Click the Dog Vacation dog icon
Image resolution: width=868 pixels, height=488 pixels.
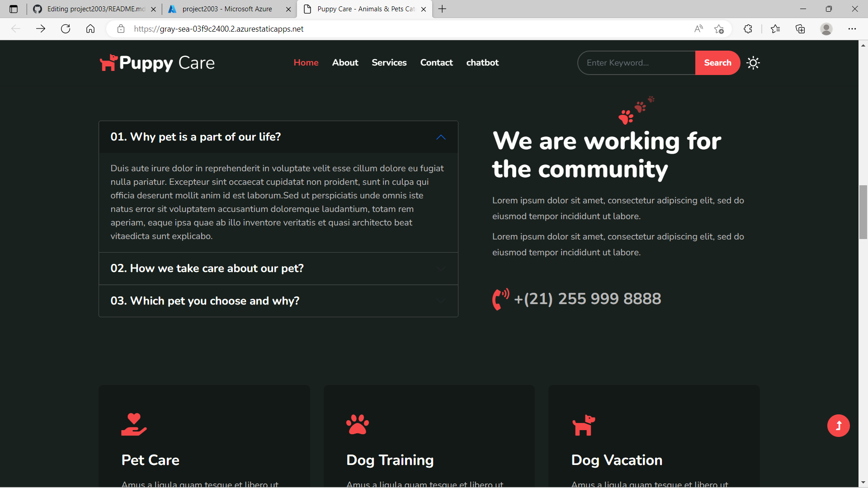583,425
